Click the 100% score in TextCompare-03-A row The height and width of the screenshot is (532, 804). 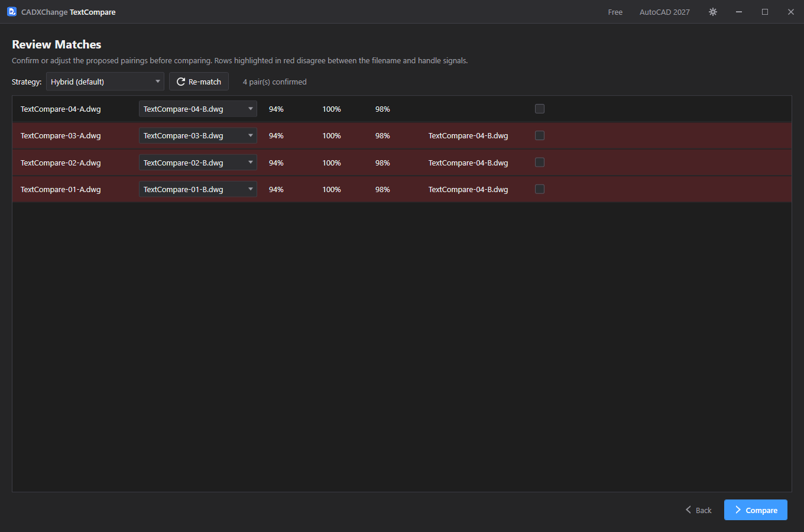tap(332, 136)
